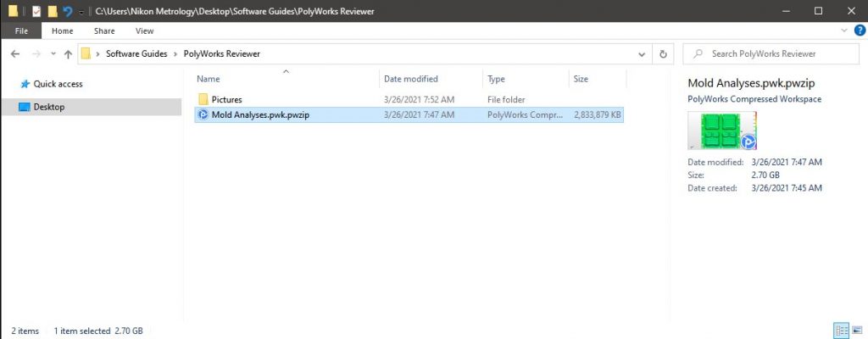Click the Properties icon in the title bar
Screen dimensions: 868x339
tap(36, 11)
